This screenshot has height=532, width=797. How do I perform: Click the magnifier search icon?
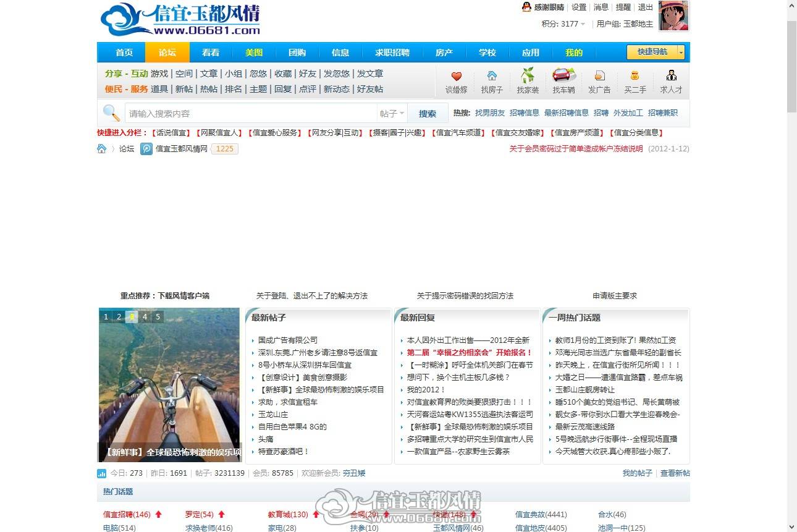point(111,113)
